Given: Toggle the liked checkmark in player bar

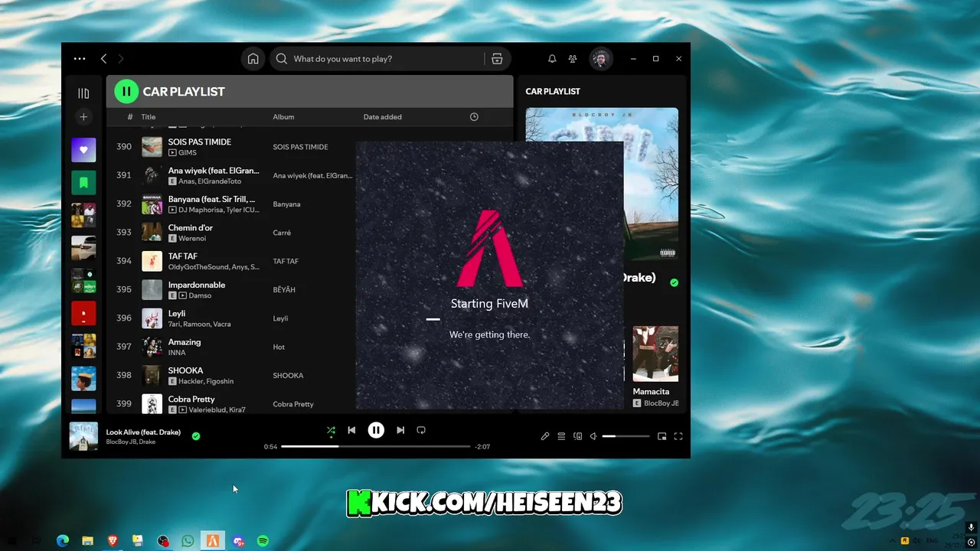Looking at the screenshot, I should pos(196,436).
